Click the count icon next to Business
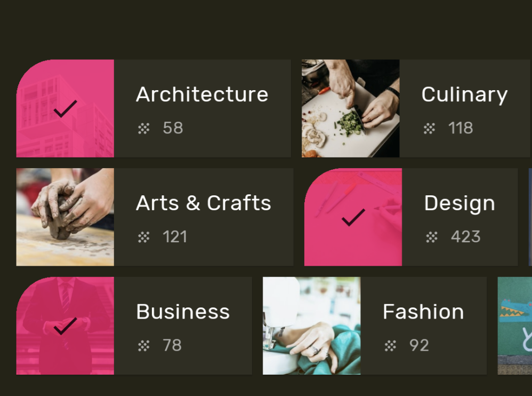The width and height of the screenshot is (532, 396). (x=143, y=346)
